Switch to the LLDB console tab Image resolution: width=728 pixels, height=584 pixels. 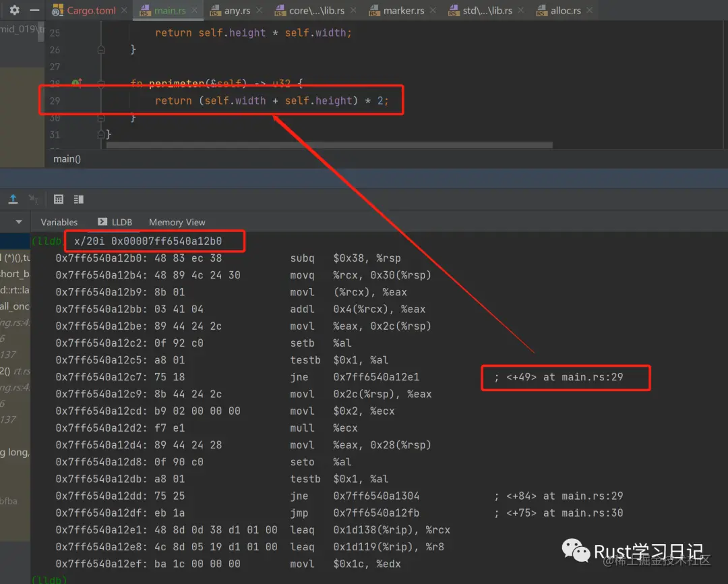(115, 222)
